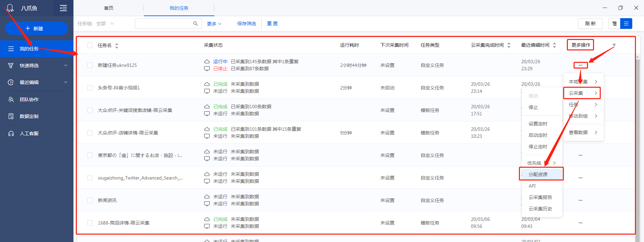Viewport: 644px width, 242px height.
Task: Check the 大众点评-关键词搜索店铺 checkbox
Action: click(90, 110)
